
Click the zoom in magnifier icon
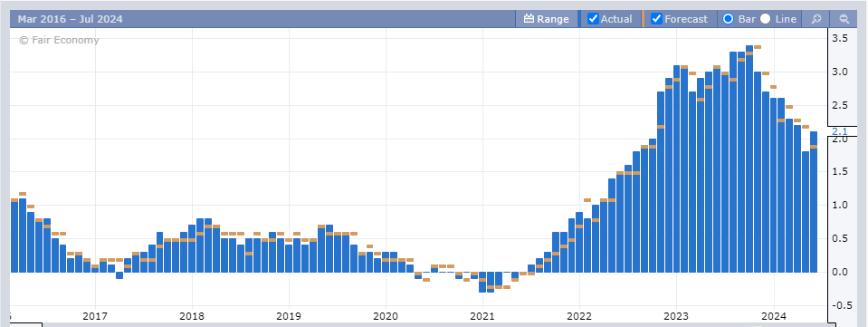816,19
